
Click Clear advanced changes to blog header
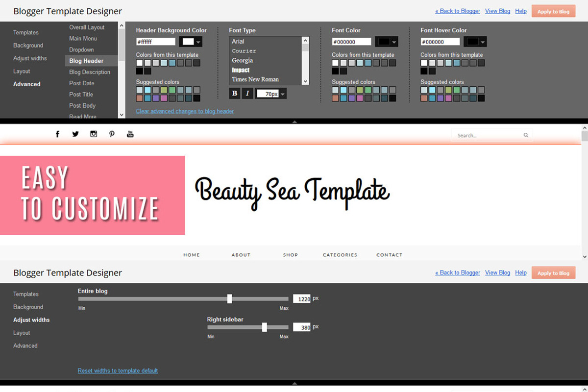(185, 111)
